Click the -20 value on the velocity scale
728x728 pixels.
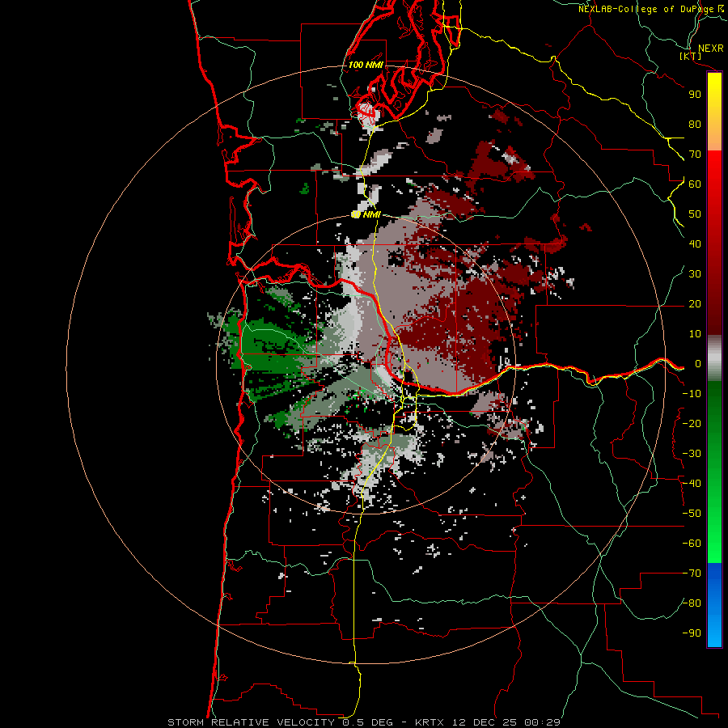tap(692, 424)
